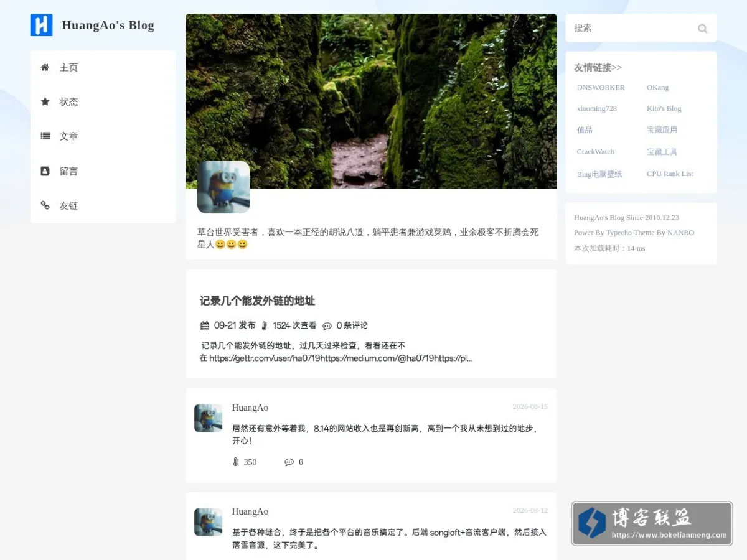
Task: Click the list icon beside 文章
Action: [45, 136]
